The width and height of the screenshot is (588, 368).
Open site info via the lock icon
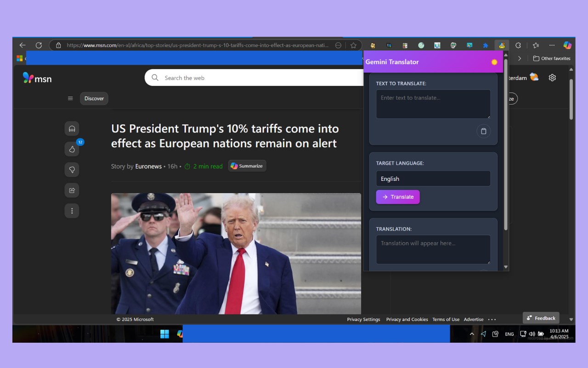pyautogui.click(x=58, y=45)
